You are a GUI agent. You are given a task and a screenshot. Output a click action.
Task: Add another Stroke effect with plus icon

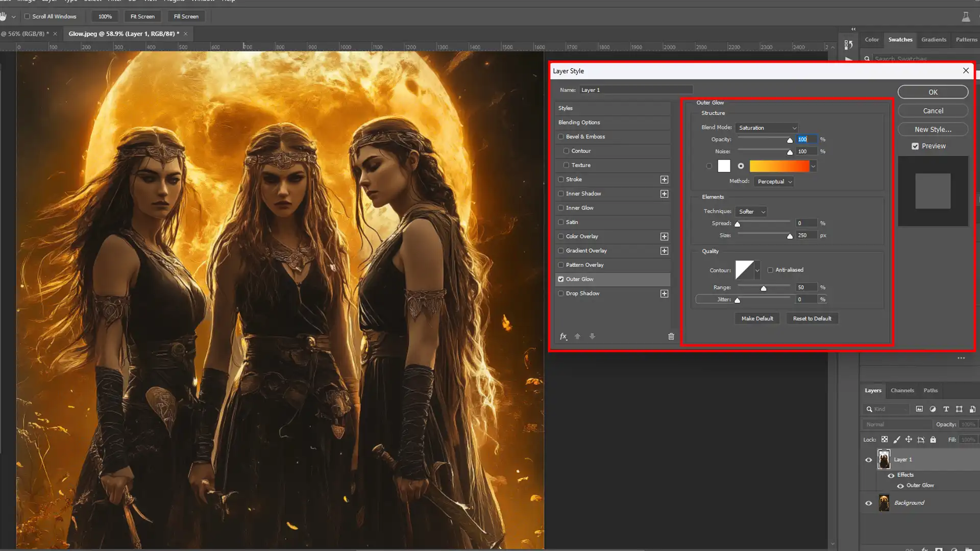pyautogui.click(x=664, y=180)
